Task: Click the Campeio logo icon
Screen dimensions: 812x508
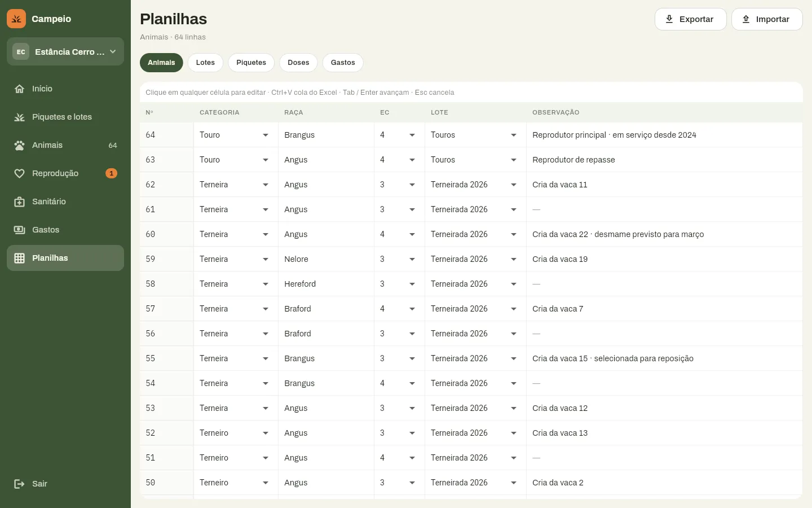Action: (x=16, y=19)
